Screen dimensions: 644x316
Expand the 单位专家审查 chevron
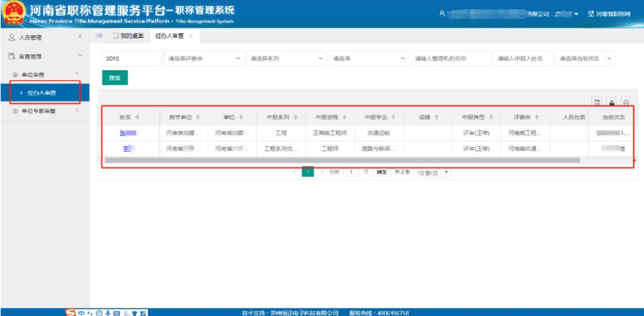click(x=77, y=110)
